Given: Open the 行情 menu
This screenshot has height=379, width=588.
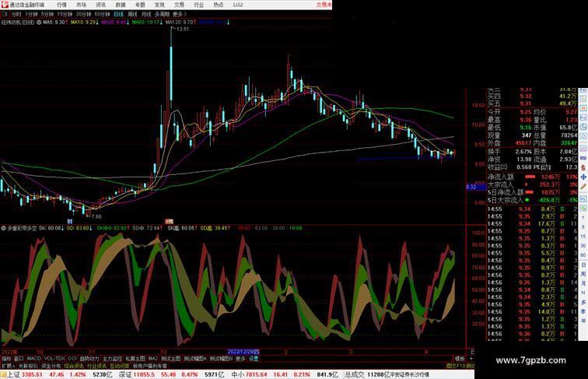Looking at the screenshot, I should click(x=61, y=5).
